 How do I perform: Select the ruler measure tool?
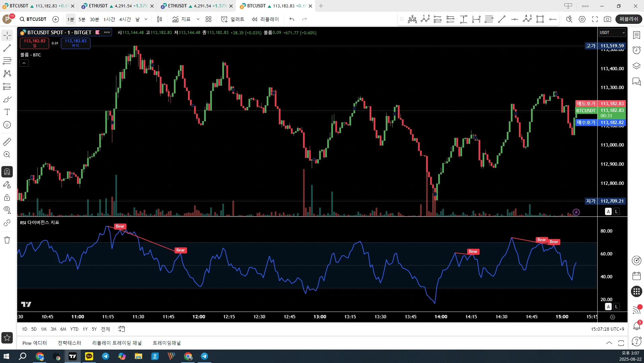pos(7,142)
